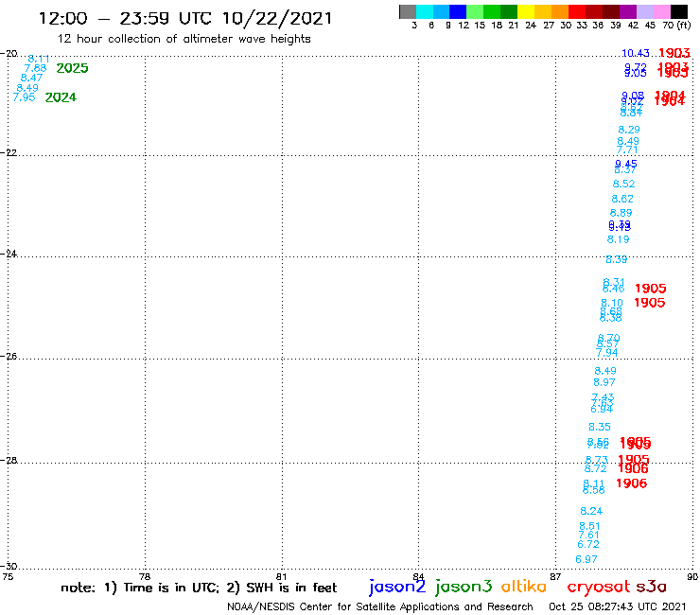
Task: Click the dark blue swatch in the color scale
Action: 459,11
